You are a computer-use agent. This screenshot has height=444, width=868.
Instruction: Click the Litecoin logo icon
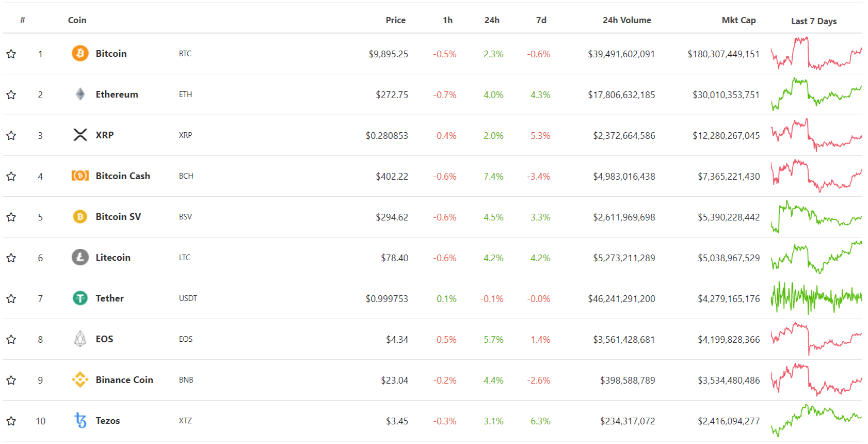point(80,257)
